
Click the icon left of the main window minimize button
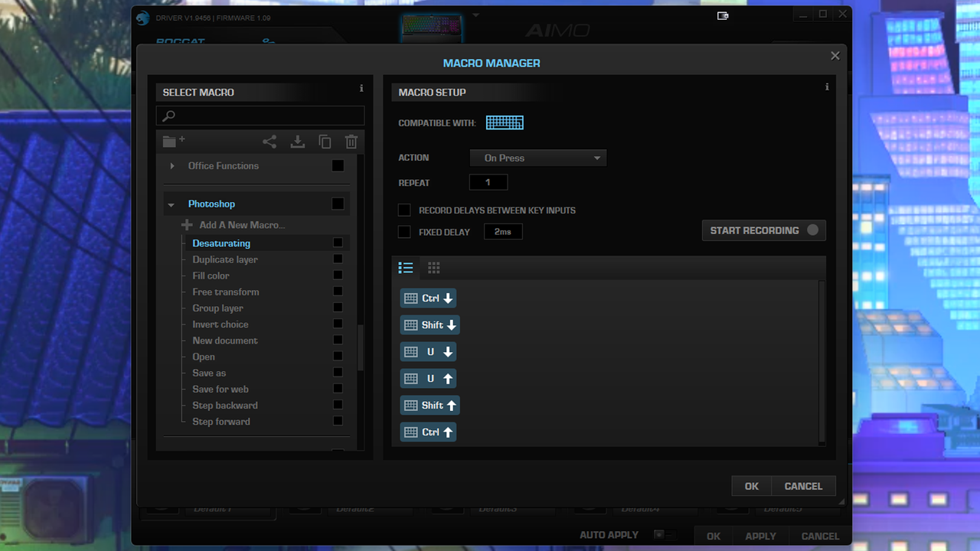(723, 15)
